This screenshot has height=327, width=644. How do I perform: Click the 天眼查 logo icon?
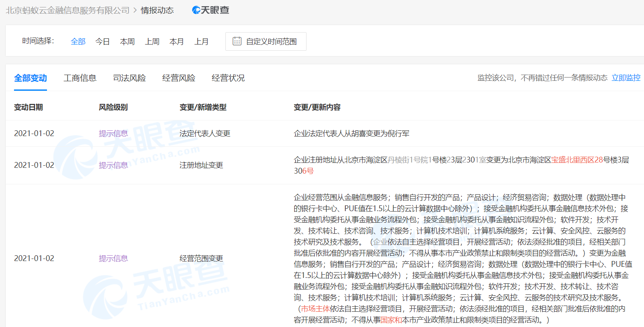(x=211, y=10)
